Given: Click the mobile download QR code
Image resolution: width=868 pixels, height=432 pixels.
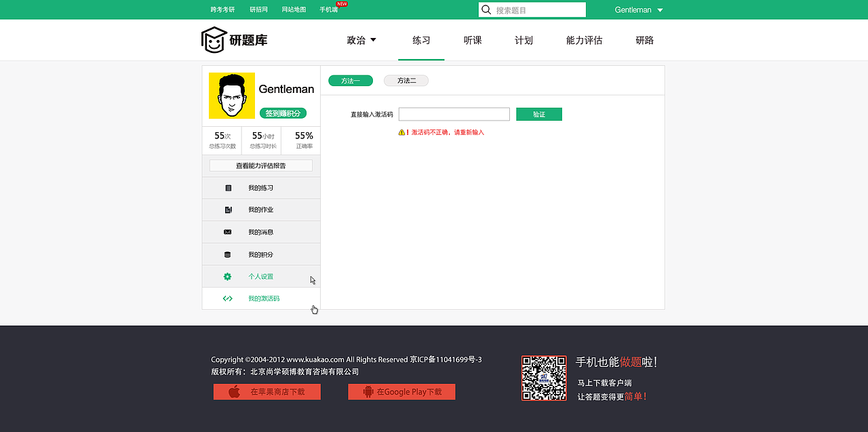Looking at the screenshot, I should [544, 377].
